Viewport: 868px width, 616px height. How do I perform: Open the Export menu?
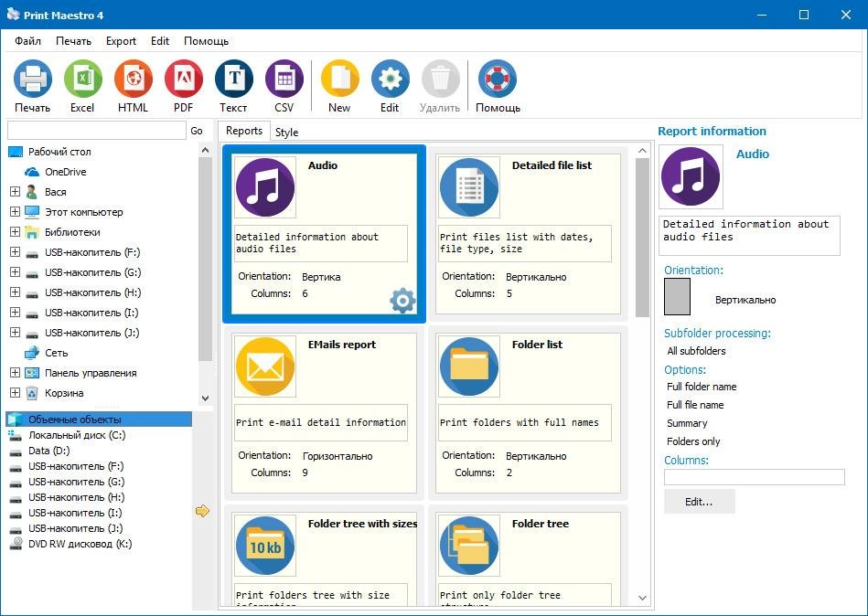click(122, 41)
